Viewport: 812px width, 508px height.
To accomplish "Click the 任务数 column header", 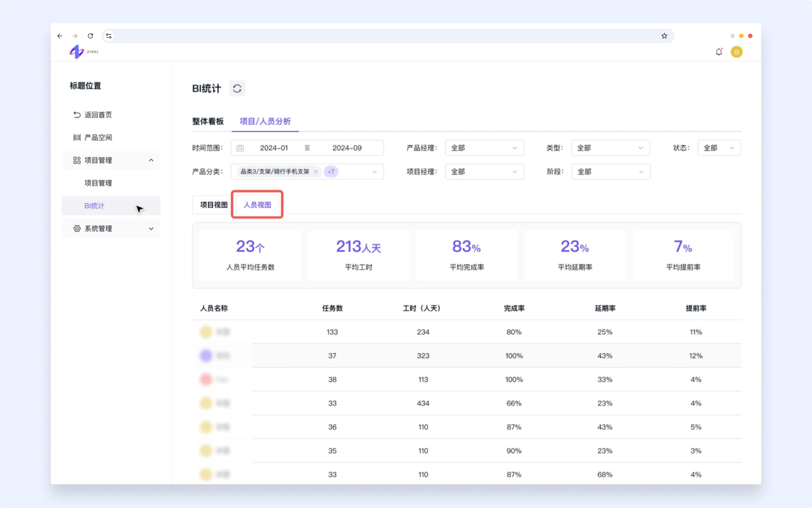I will pyautogui.click(x=332, y=308).
